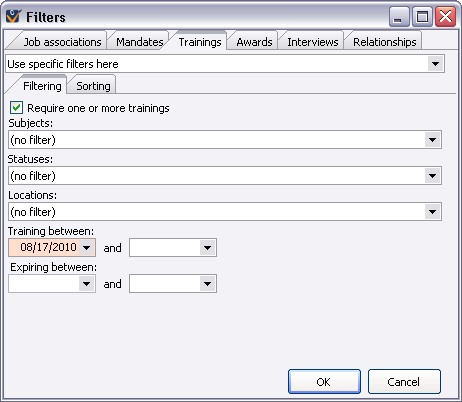Open the Locations filter dropdown
This screenshot has width=462, height=402.
pyautogui.click(x=432, y=212)
